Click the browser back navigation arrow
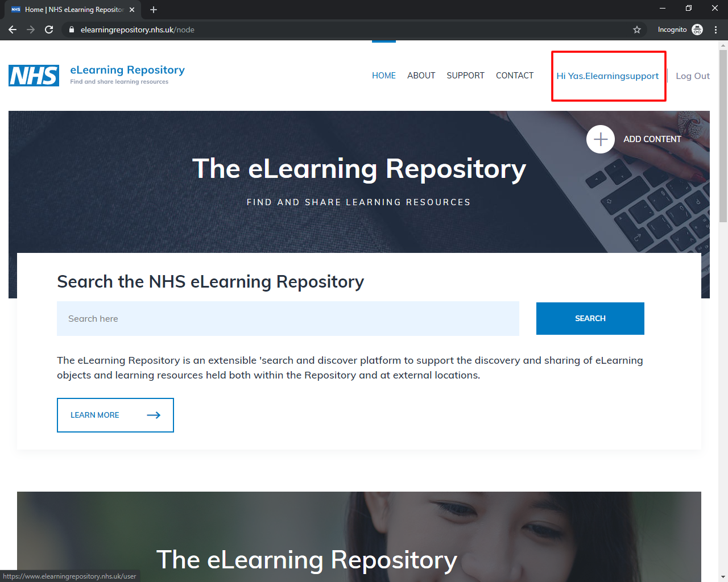This screenshot has height=582, width=728. point(13,29)
